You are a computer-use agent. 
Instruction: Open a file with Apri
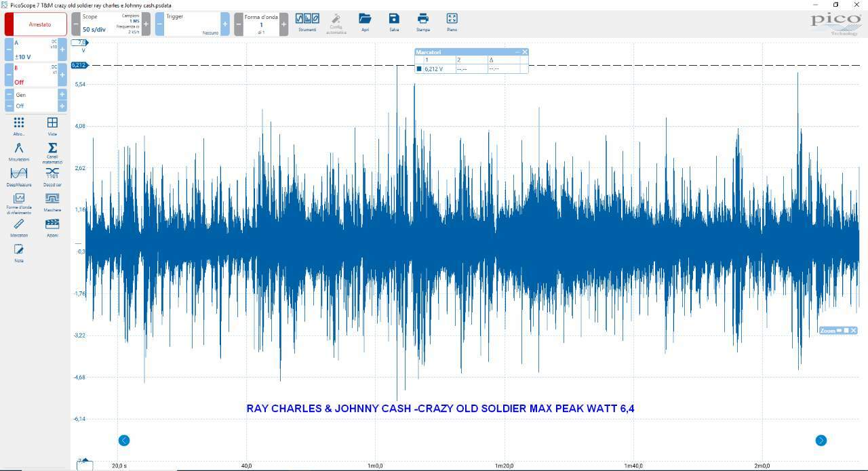click(365, 22)
